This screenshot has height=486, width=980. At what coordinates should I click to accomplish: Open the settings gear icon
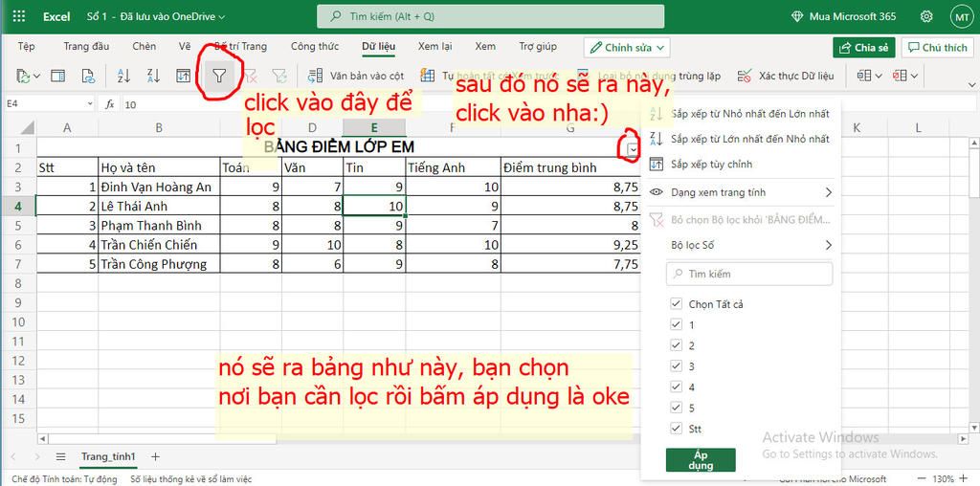click(926, 17)
